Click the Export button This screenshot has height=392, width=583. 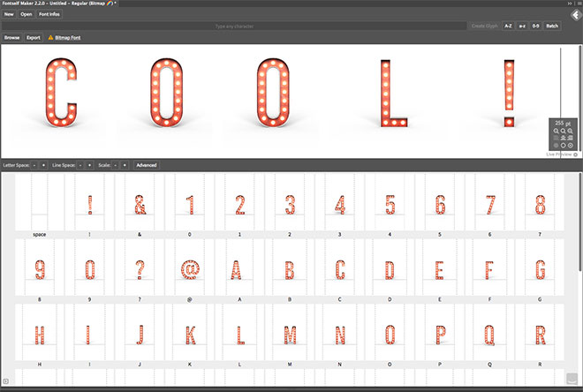coord(34,38)
